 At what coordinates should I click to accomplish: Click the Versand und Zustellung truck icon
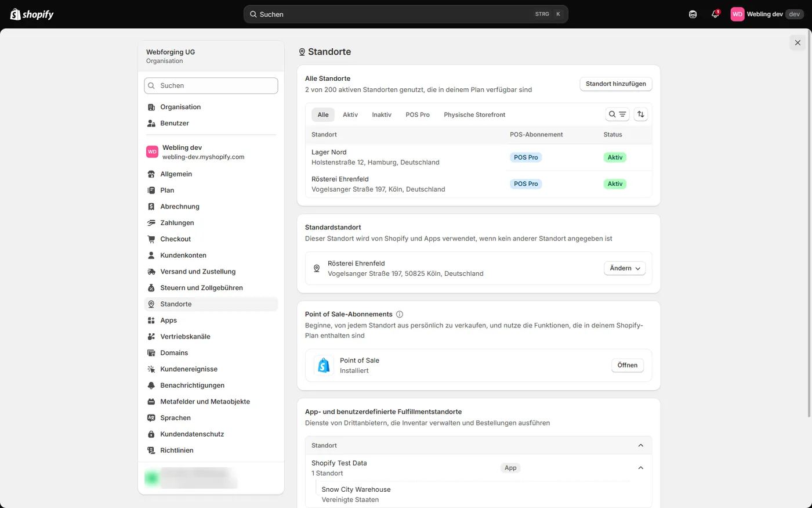tap(151, 272)
